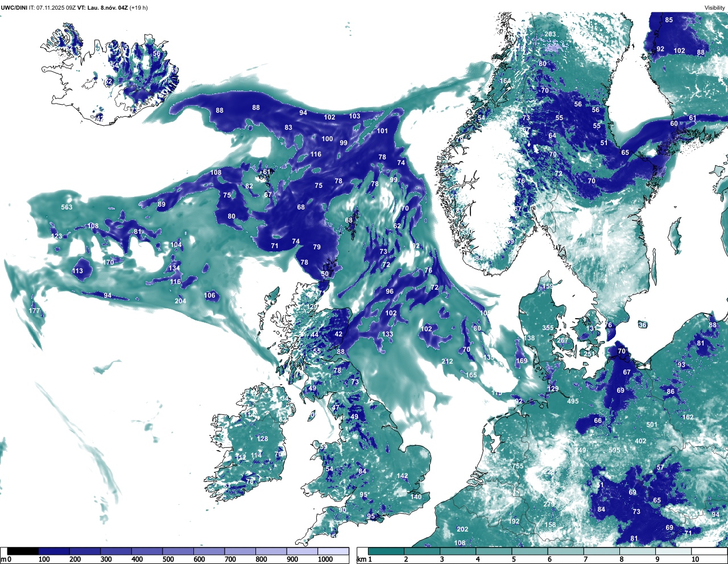Click the map value 134
This screenshot has width=728, height=564.
click(174, 268)
